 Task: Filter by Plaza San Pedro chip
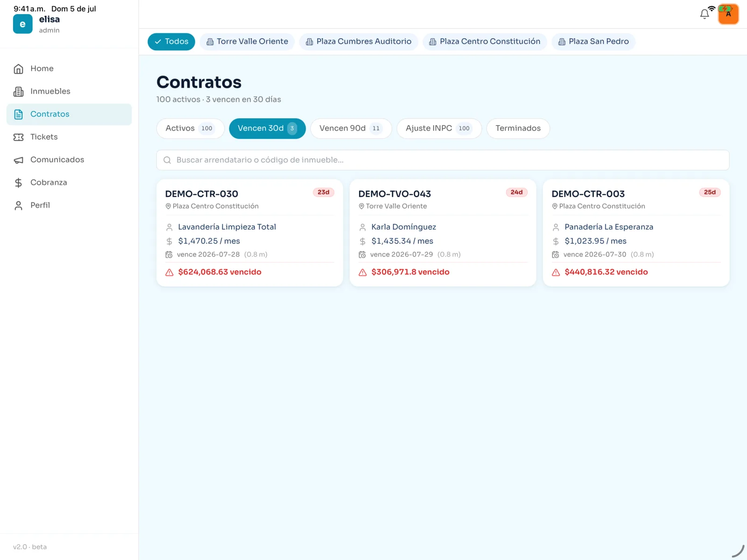(593, 42)
